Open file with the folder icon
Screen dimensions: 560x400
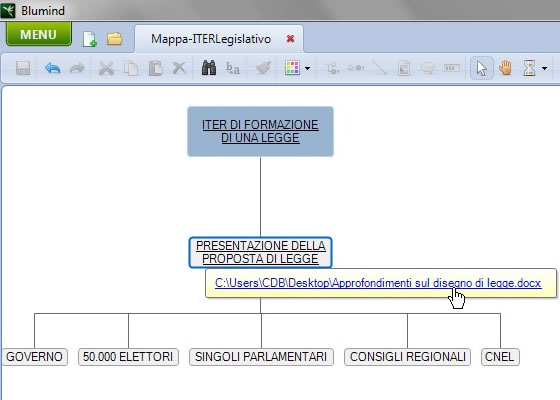coord(115,39)
